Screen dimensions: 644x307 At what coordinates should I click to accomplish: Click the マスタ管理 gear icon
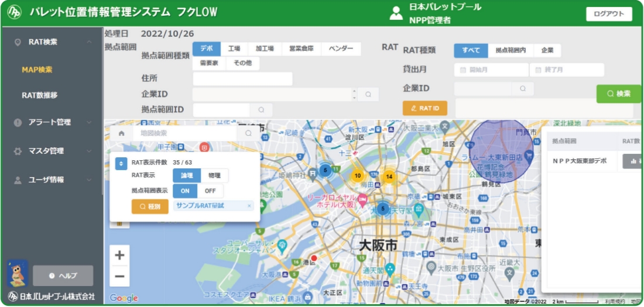pyautogui.click(x=18, y=151)
